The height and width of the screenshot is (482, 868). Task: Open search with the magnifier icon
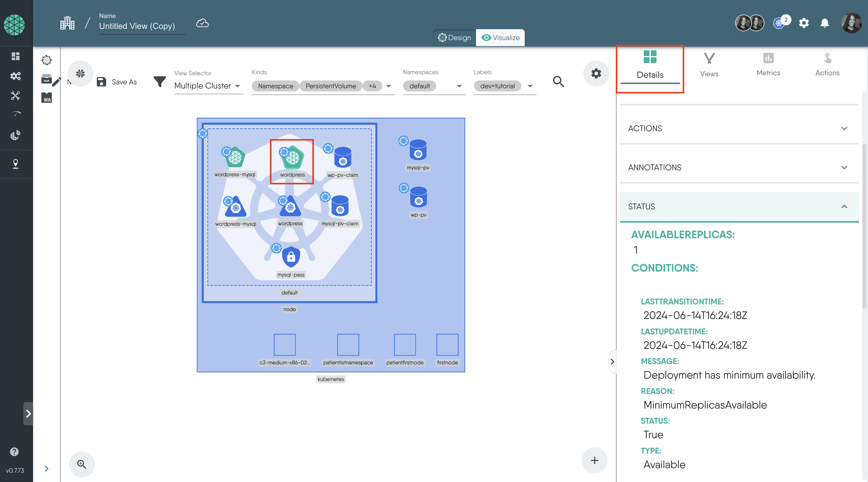pyautogui.click(x=558, y=82)
